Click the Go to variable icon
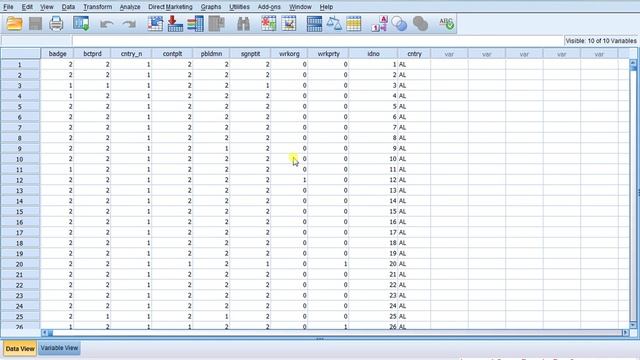The image size is (640, 360). [x=175, y=24]
